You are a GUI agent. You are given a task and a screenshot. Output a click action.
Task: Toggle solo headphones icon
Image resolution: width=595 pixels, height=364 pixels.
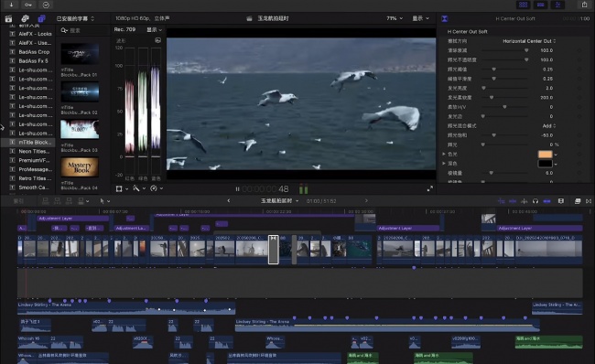pos(535,201)
